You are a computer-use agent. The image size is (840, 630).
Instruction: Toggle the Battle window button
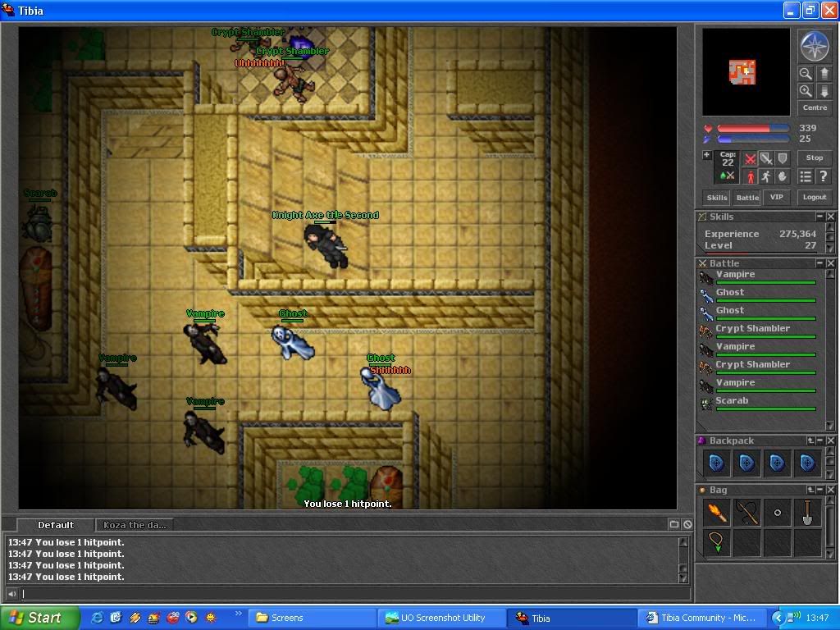747,198
